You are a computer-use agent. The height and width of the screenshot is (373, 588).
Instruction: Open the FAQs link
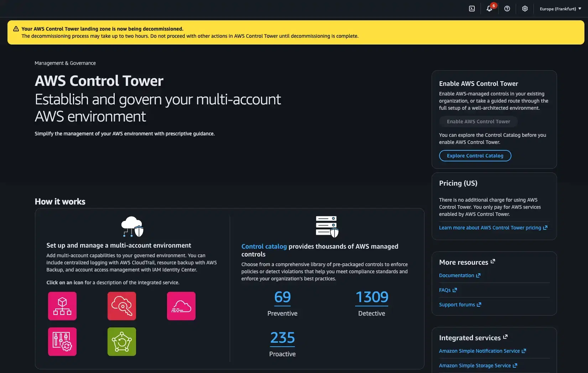(448, 290)
